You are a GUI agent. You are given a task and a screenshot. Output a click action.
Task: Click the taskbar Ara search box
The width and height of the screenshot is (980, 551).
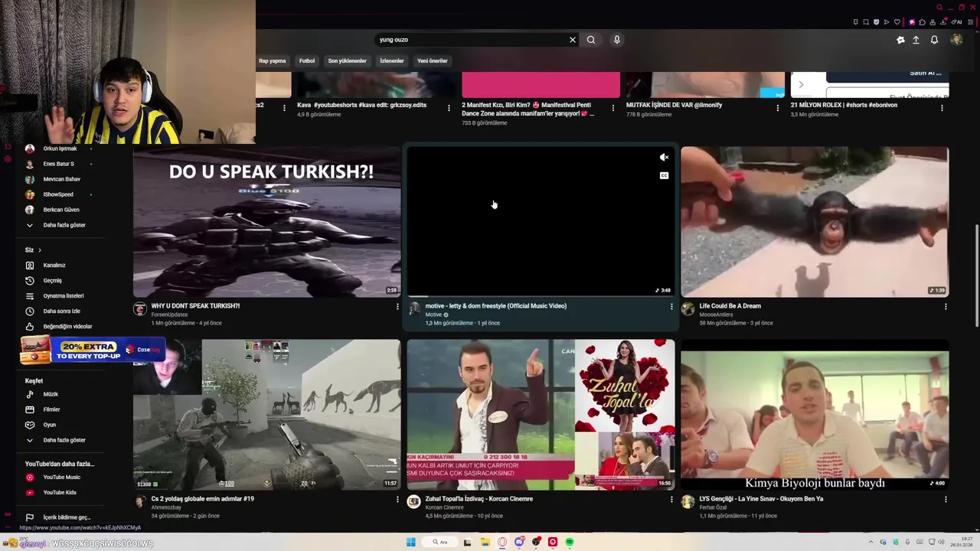(439, 542)
